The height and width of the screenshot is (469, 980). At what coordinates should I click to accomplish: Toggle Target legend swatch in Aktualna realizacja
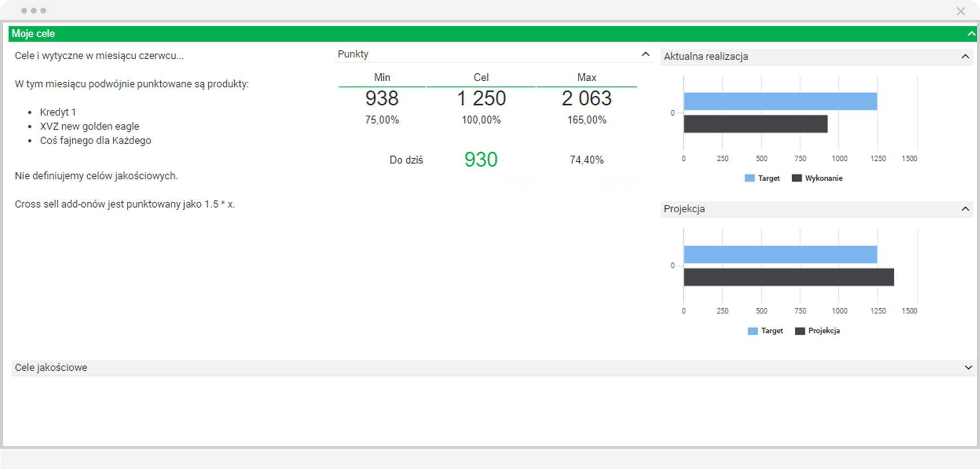[750, 178]
